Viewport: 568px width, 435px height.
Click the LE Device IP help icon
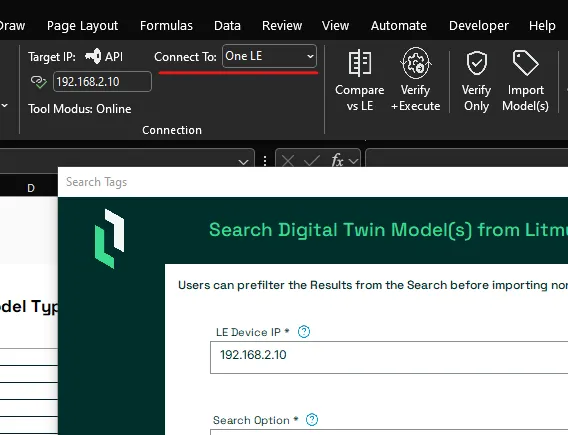coord(304,332)
